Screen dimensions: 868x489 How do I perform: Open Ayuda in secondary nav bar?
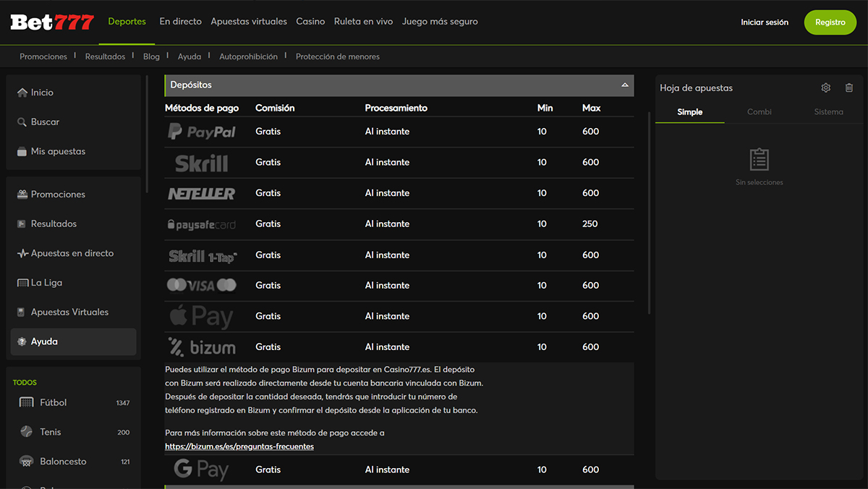point(190,56)
